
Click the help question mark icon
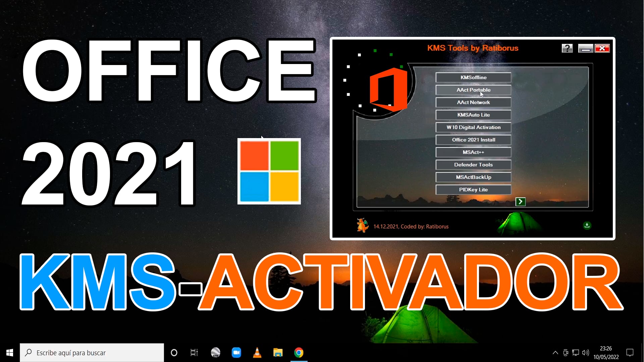tap(566, 48)
